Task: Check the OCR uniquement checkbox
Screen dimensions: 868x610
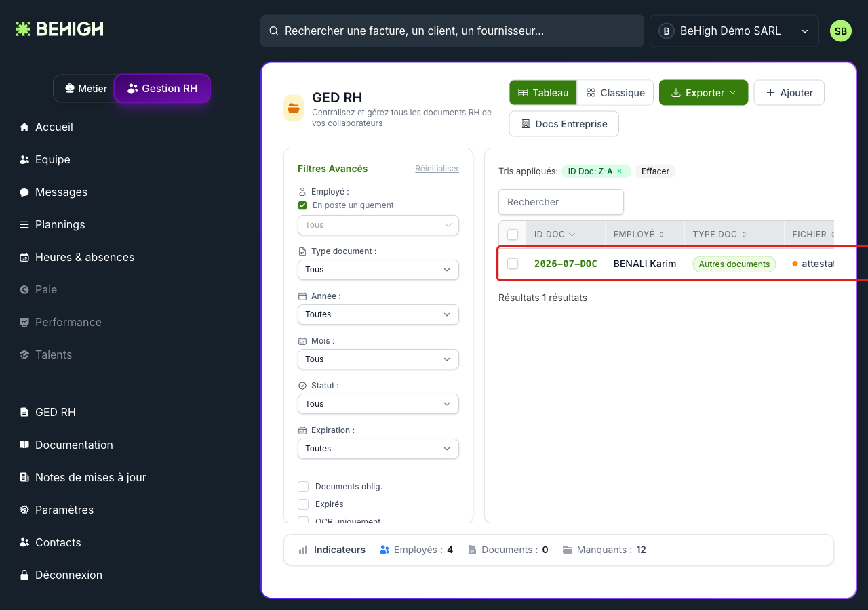Action: 303,521
